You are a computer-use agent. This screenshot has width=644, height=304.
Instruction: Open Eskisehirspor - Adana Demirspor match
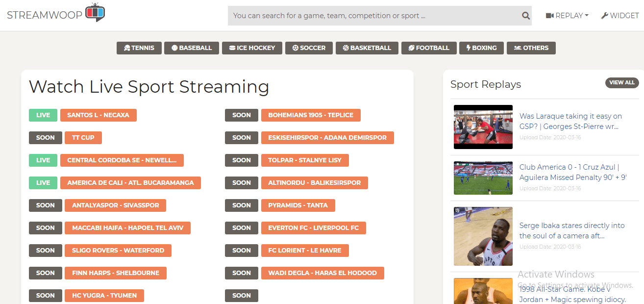[327, 138]
